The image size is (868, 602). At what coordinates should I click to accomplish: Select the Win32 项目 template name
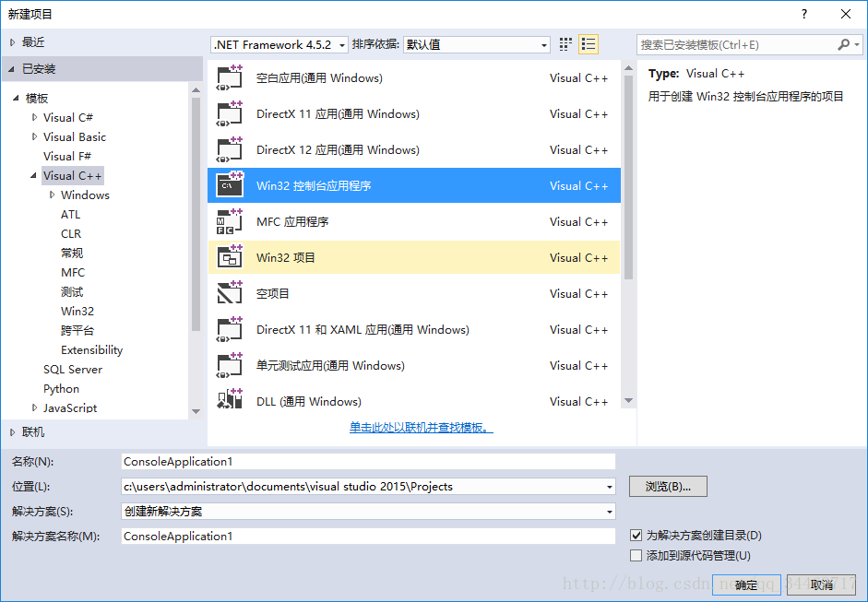tap(286, 258)
